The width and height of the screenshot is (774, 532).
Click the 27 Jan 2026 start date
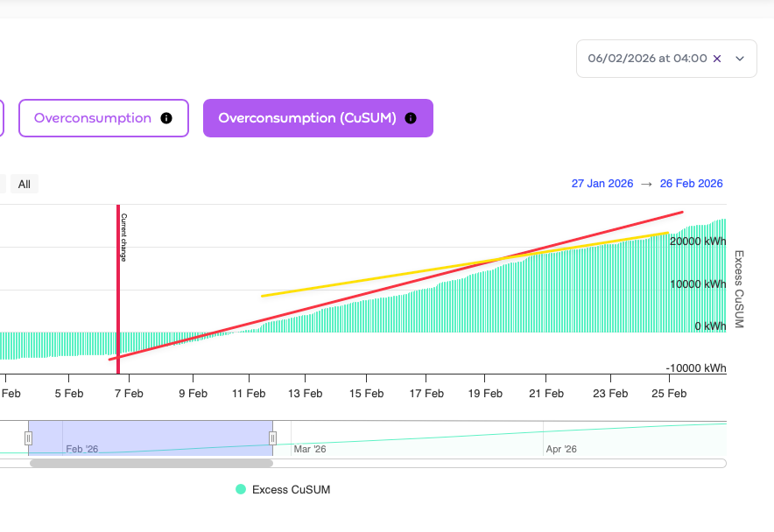(x=602, y=184)
